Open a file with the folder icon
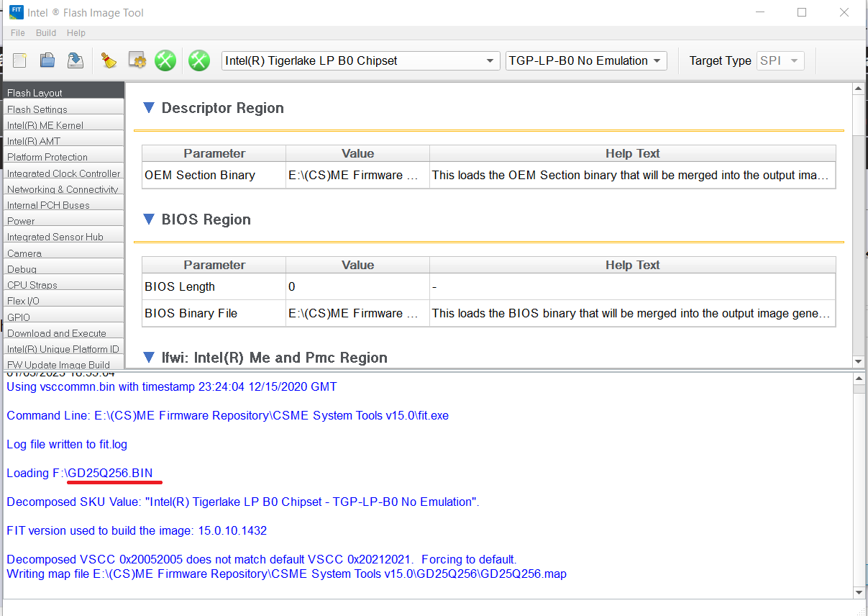The image size is (868, 616). pyautogui.click(x=47, y=60)
